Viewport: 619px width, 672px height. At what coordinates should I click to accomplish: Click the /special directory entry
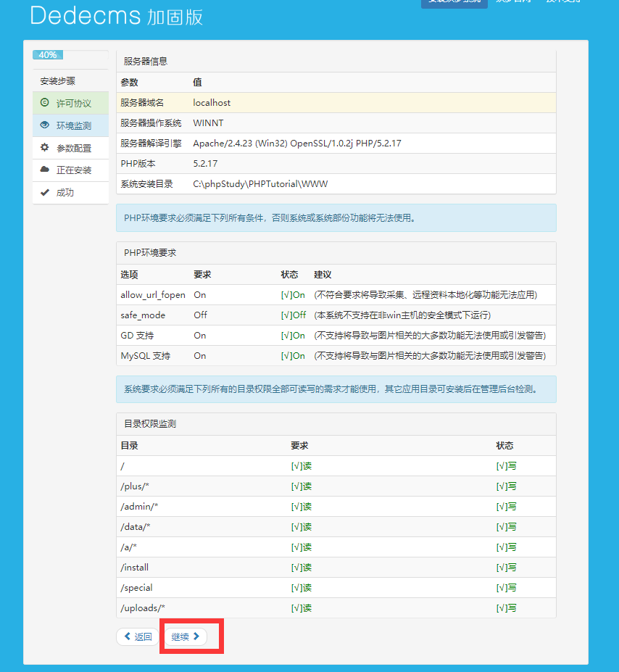click(x=137, y=588)
